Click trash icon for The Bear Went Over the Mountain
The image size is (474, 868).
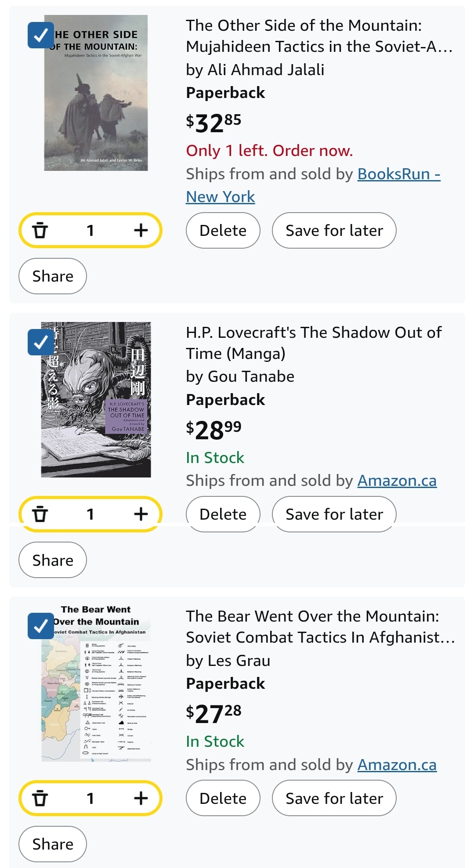tap(40, 798)
